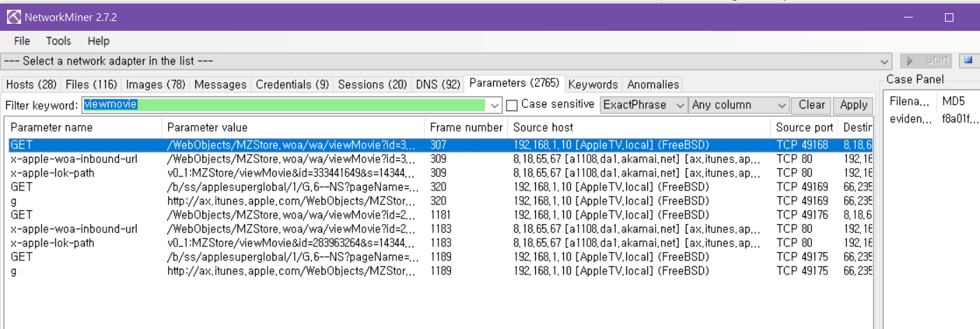Viewport: 980px width, 329px height.
Task: Select the GET row with frame 307
Action: 439,145
